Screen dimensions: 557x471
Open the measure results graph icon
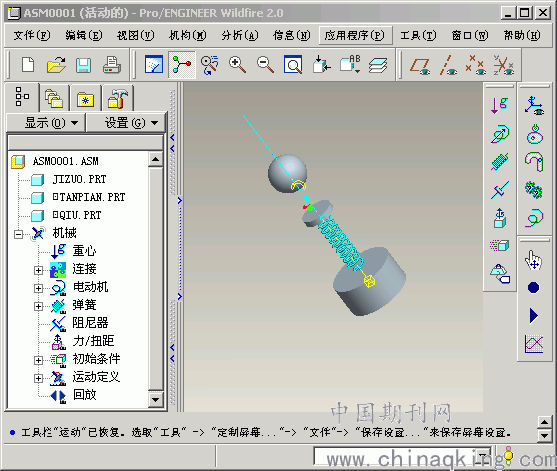(534, 344)
